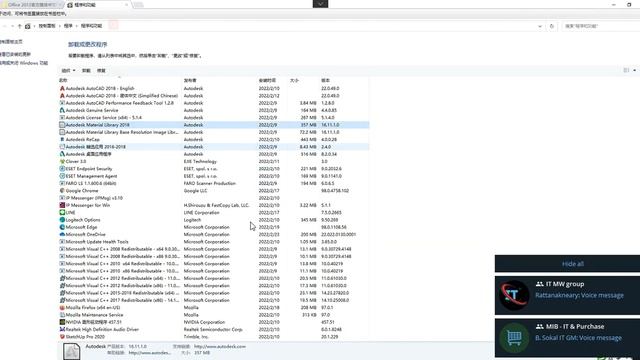Click the Autodesk ReCap program icon
Screen dimensions: 640x360
(x=62, y=140)
